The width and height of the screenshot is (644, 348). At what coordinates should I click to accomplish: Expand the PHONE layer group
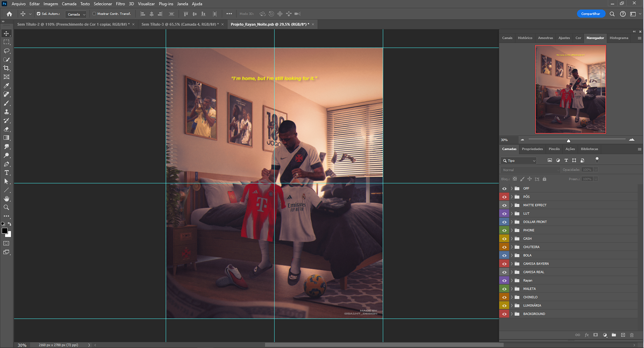512,230
